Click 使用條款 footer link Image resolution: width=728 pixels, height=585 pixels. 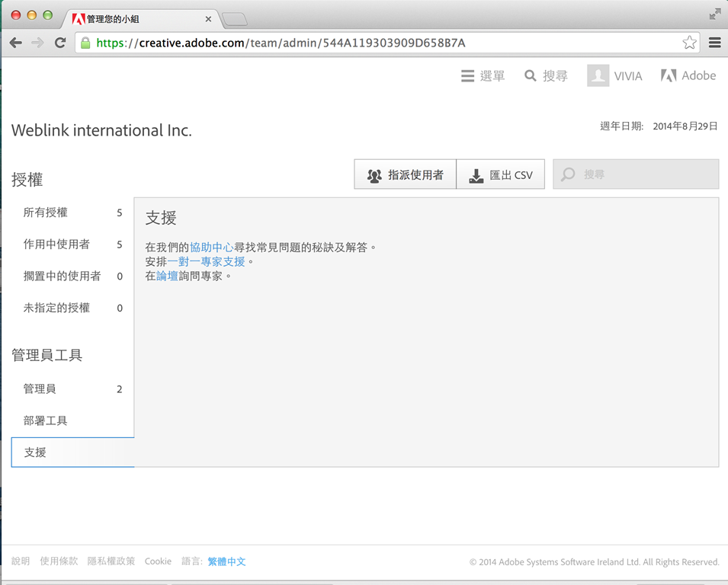coord(59,561)
